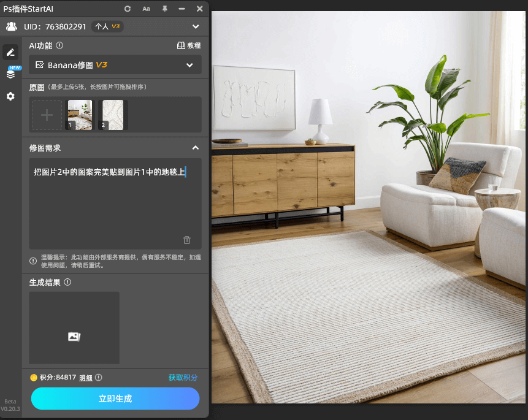Click the pin icon in the title bar
This screenshot has width=528, height=420.
click(164, 9)
